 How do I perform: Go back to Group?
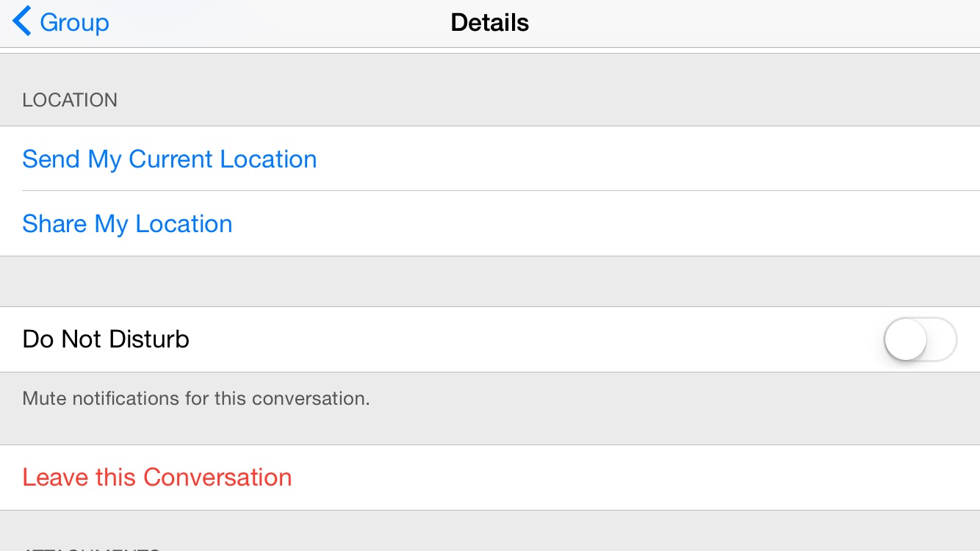click(x=61, y=22)
